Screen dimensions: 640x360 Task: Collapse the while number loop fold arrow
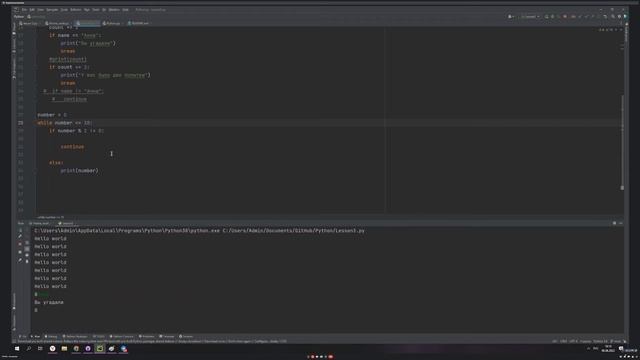36,123
